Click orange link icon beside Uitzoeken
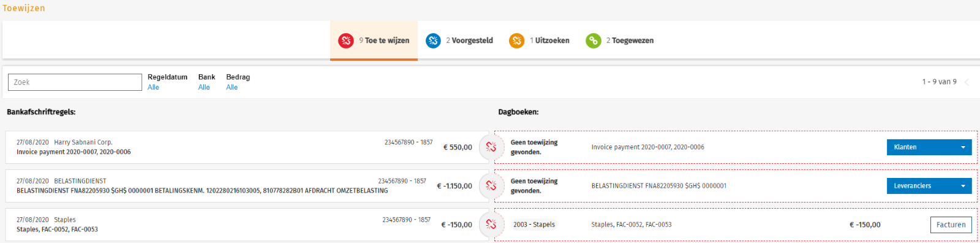The width and height of the screenshot is (980, 243). click(517, 40)
